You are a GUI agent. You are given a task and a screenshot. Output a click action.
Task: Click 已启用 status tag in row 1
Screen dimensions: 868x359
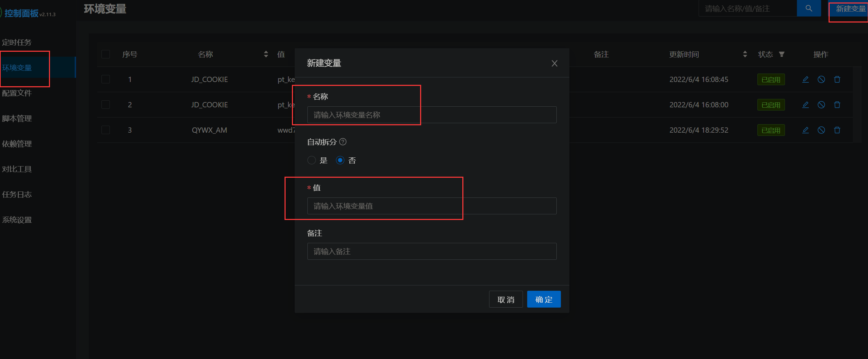coord(771,80)
